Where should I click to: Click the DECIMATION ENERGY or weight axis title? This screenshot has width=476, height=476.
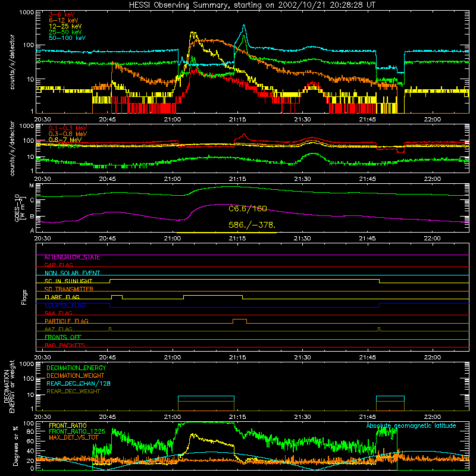9,386
